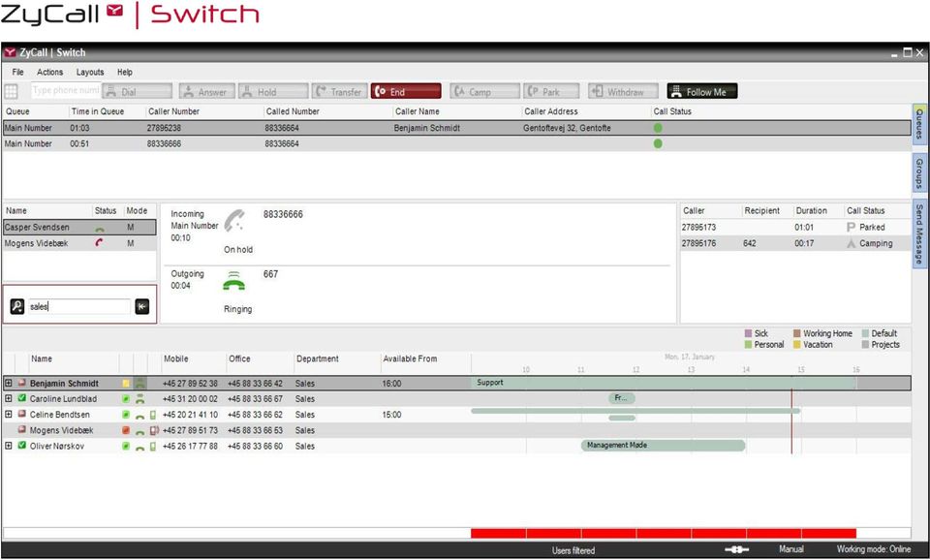
Task: Expand Oliver Nørskov's row
Action: tap(9, 446)
